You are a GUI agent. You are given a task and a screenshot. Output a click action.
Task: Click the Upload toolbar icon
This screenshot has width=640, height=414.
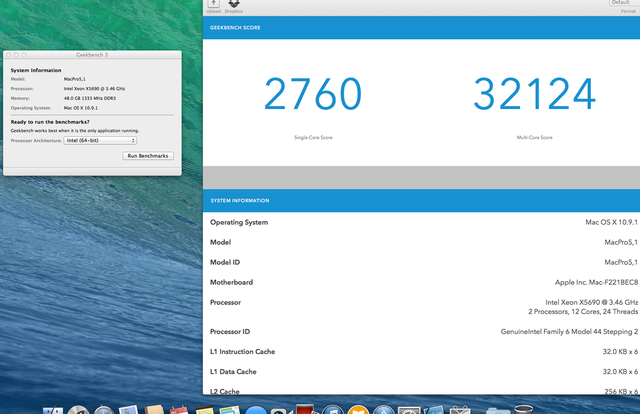[213, 4]
